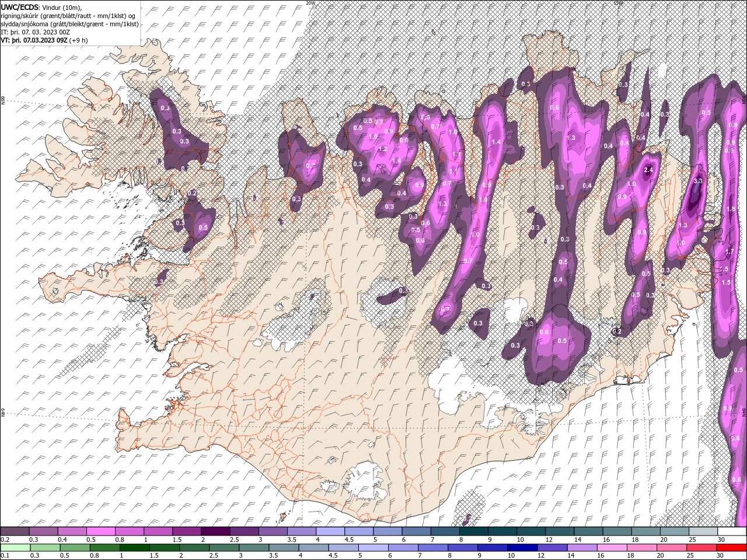Screen dimensions: 747x560
Task: Click the slydda/snjókoma legend description line
Action: (70, 24)
